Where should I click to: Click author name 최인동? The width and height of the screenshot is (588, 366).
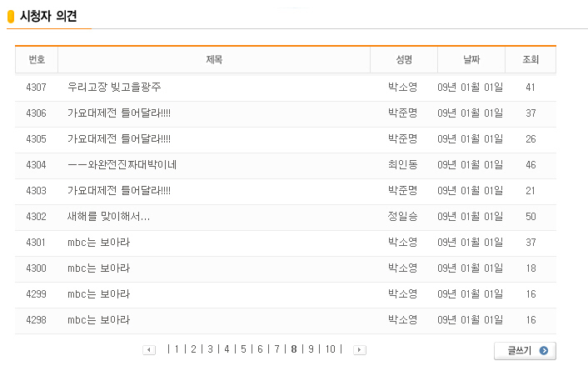403,164
